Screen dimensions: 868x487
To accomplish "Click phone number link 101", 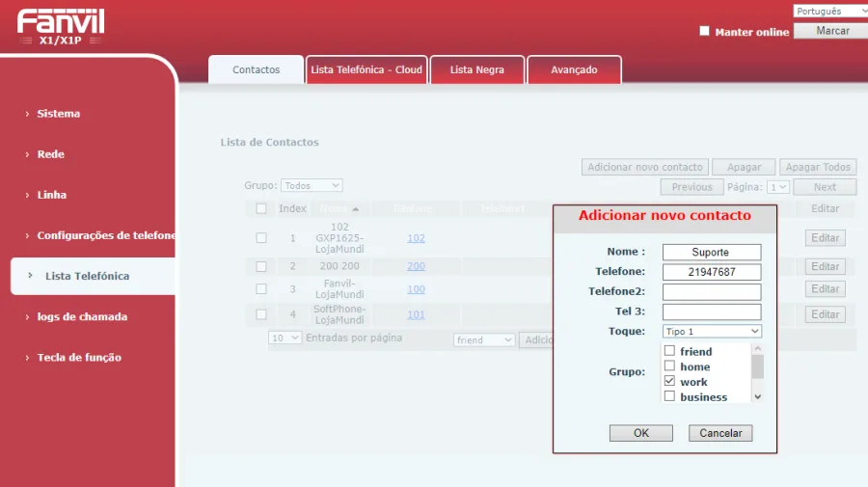I will (416, 314).
